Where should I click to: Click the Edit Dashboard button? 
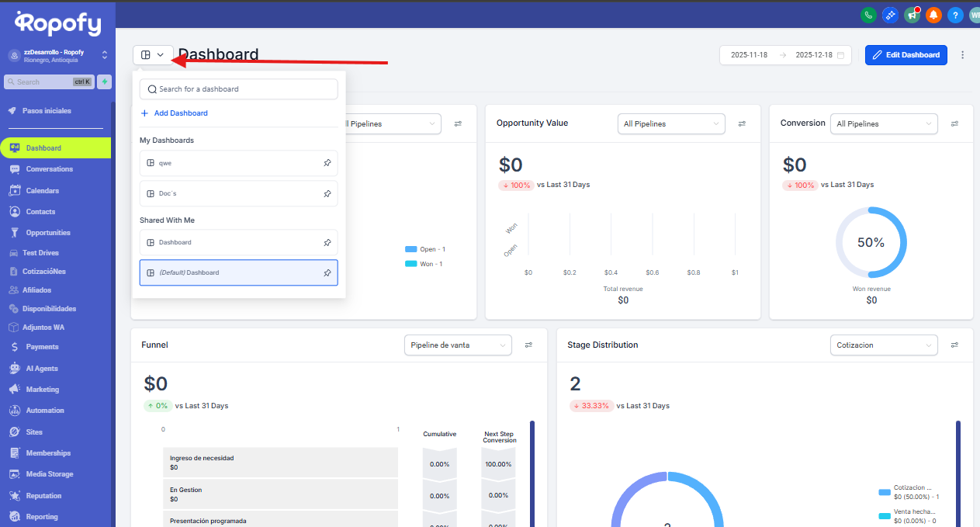(x=906, y=55)
